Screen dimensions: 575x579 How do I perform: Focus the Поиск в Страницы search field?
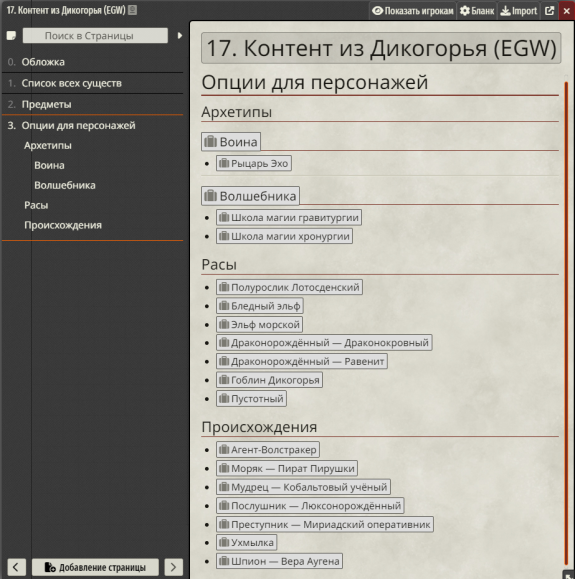tap(95, 36)
